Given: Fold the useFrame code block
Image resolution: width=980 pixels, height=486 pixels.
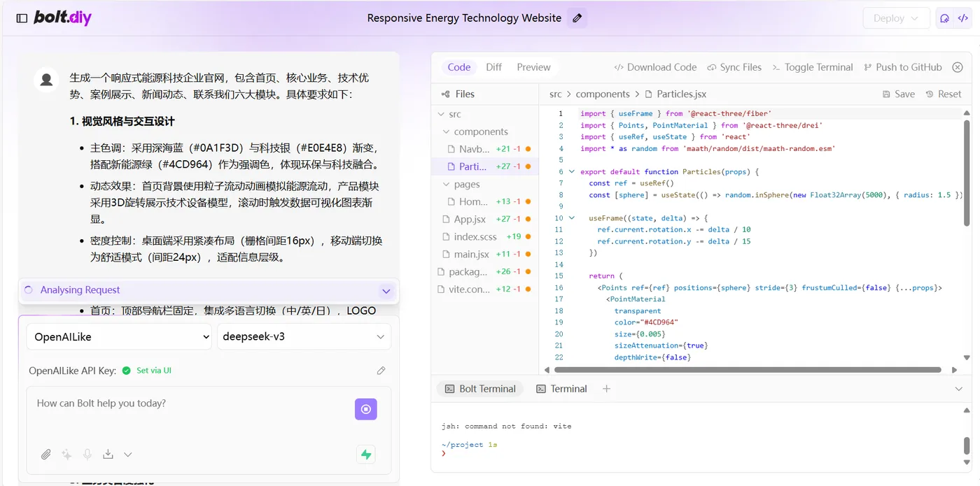Looking at the screenshot, I should pos(572,217).
